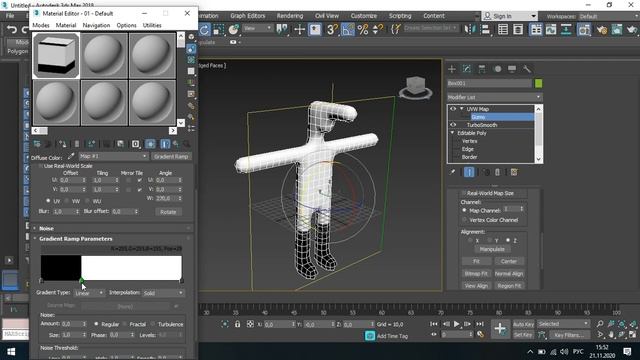Open the Utilities menu in Material Editor
640x360 pixels.
point(152,25)
